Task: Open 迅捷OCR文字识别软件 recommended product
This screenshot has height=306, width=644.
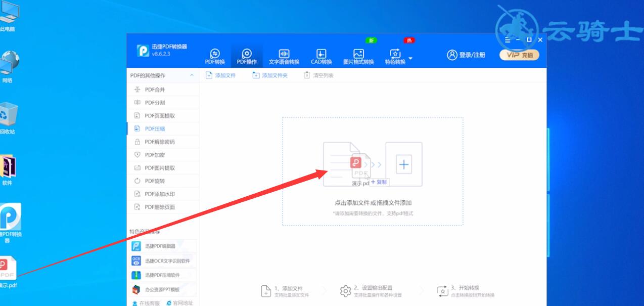Action: click(163, 261)
